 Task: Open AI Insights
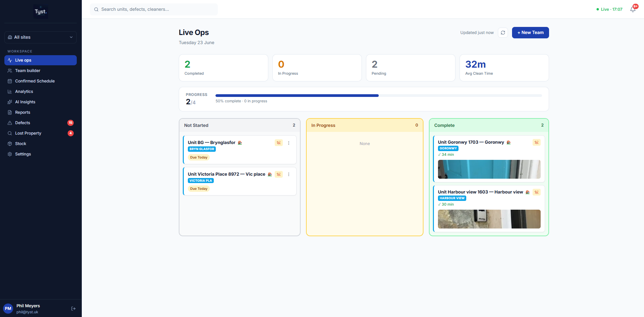pyautogui.click(x=40, y=102)
